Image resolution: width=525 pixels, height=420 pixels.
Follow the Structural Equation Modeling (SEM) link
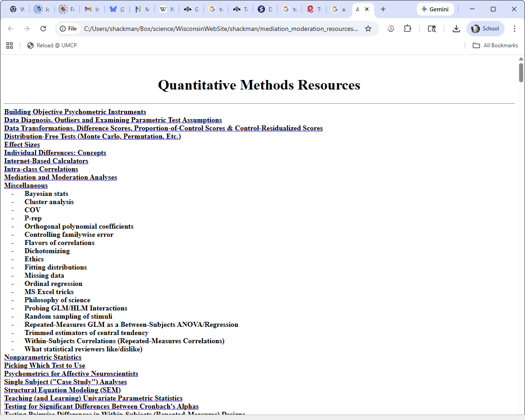[62, 390]
